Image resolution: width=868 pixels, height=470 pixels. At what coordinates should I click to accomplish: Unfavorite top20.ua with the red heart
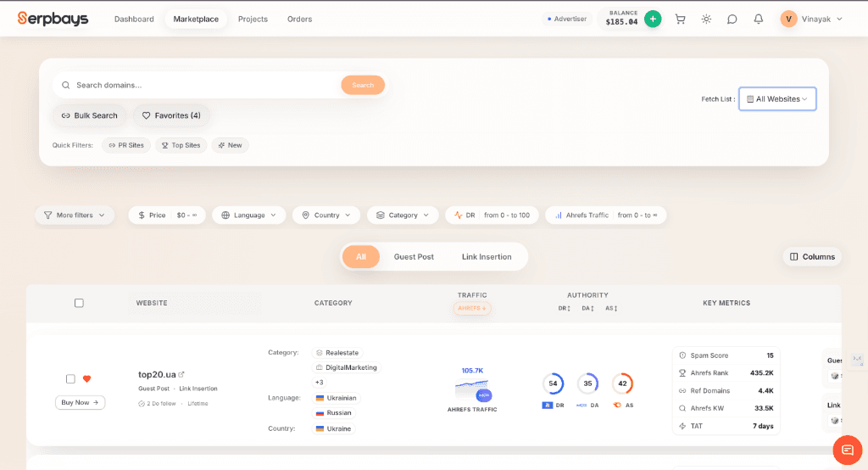86,379
